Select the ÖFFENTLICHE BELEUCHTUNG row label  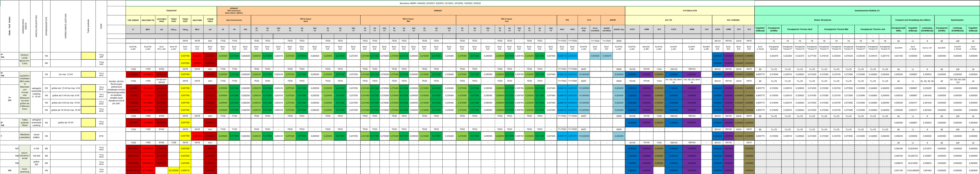click(24, 60)
